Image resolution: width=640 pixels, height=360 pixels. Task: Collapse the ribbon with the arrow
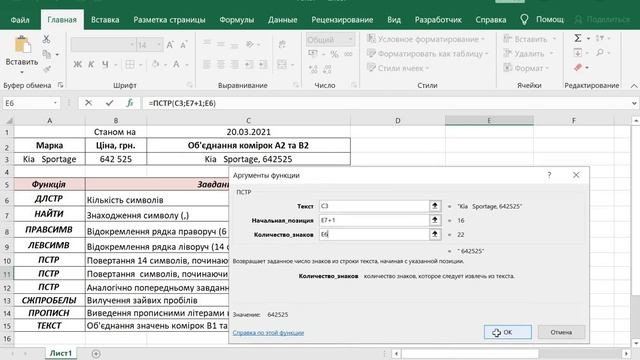click(x=634, y=85)
